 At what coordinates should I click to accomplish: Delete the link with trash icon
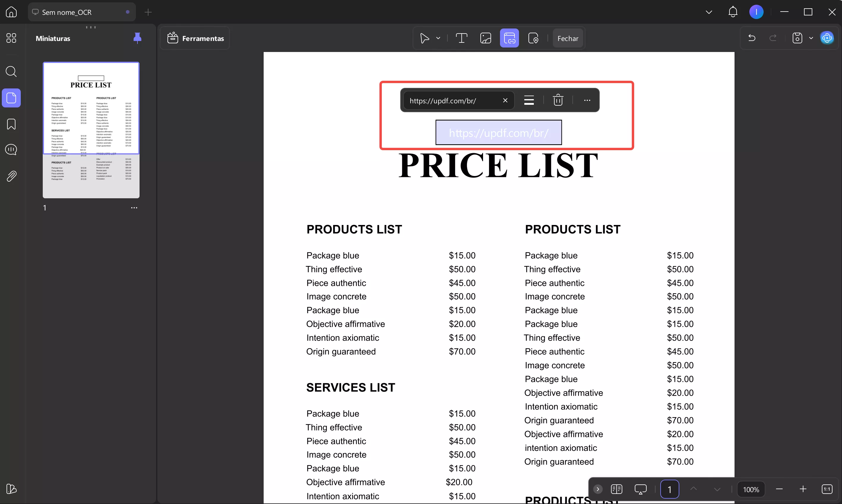coord(558,101)
